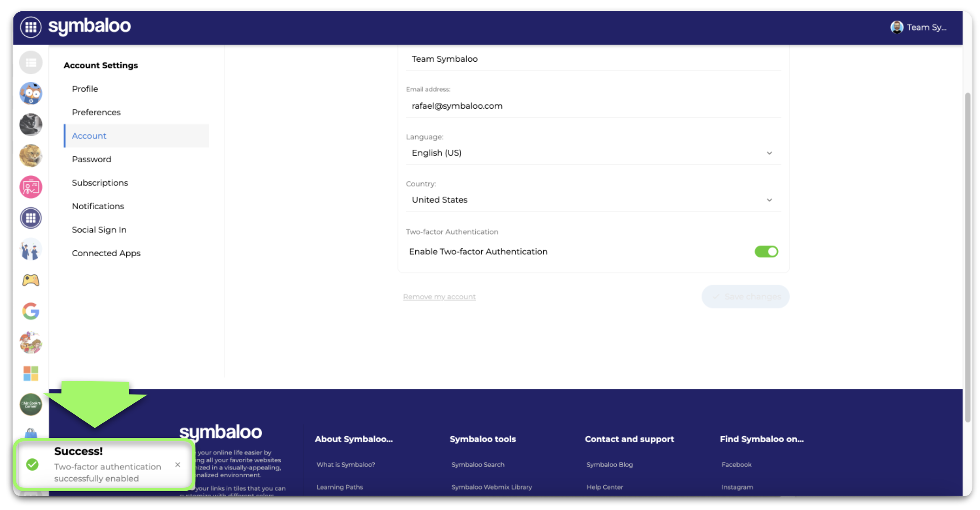Open Social Sign In settings

pyautogui.click(x=99, y=230)
